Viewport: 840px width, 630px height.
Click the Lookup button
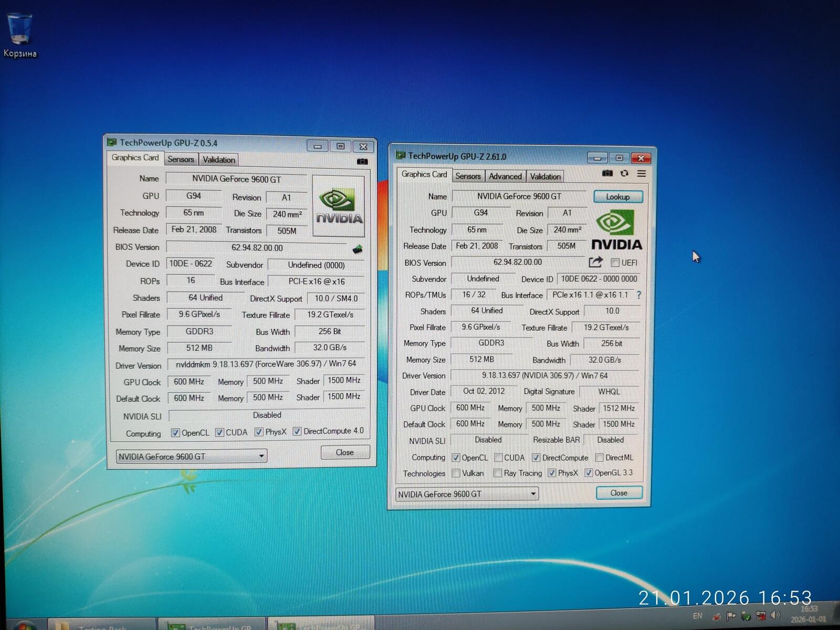(618, 197)
